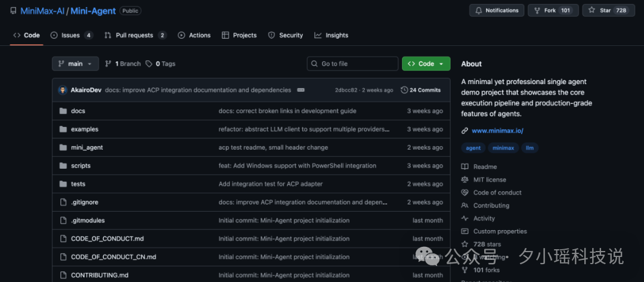
Task: Click the mini_agent folder icon
Action: (x=63, y=147)
